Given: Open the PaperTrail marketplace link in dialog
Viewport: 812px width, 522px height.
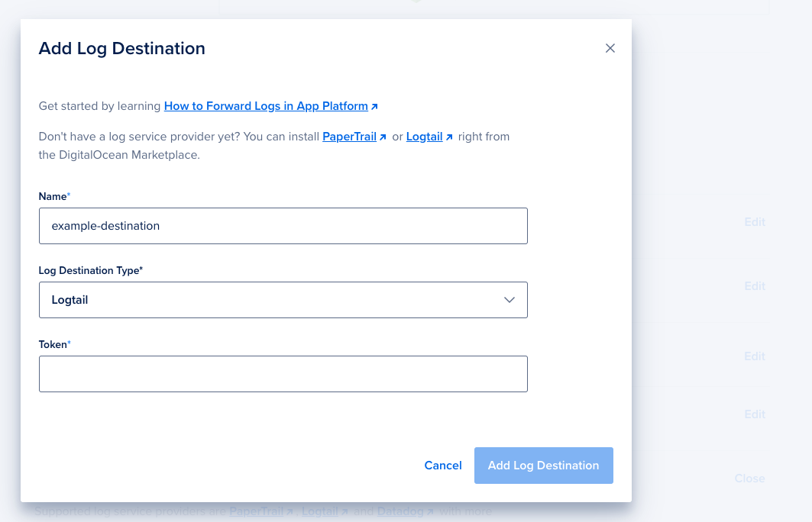Looking at the screenshot, I should tap(349, 137).
